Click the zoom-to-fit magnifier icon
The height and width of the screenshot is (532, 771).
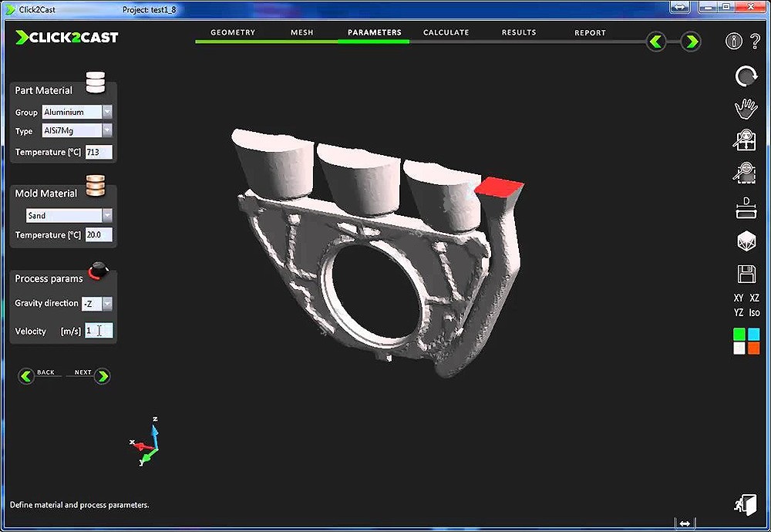(x=746, y=141)
